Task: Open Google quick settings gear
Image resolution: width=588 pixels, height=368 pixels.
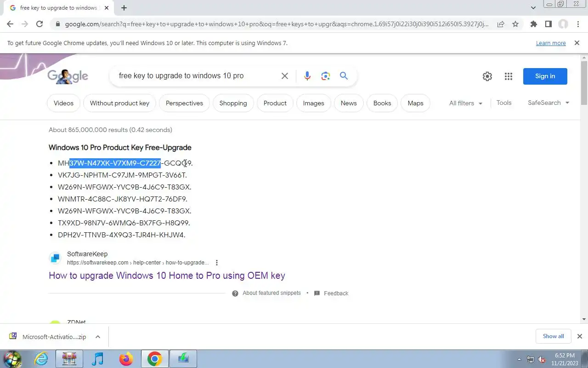Action: (487, 76)
